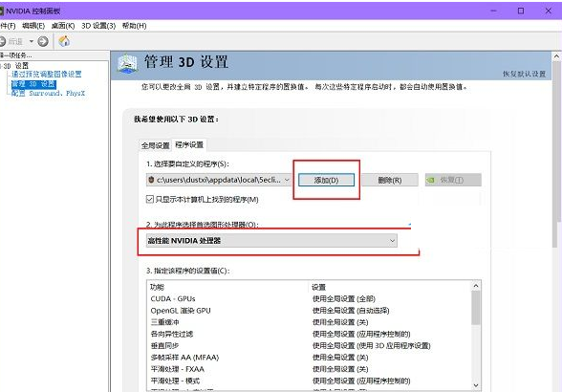Image resolution: width=562 pixels, height=392 pixels.
Task: Select 配置 Surround、PhysX tree item
Action: [48, 94]
